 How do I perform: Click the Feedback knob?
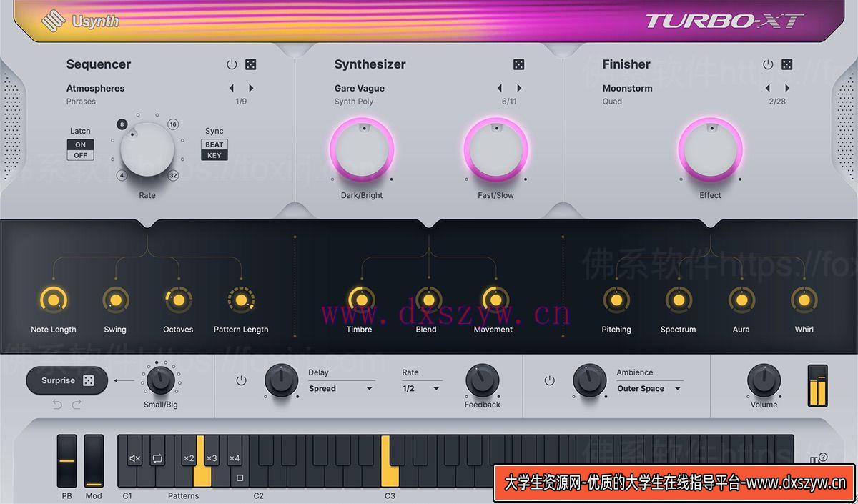pos(482,381)
